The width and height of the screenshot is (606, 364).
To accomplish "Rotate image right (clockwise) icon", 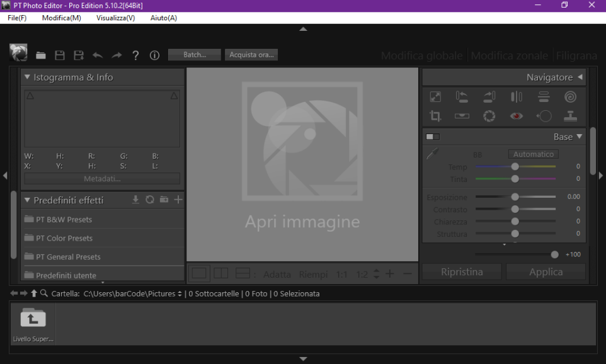I will click(489, 96).
